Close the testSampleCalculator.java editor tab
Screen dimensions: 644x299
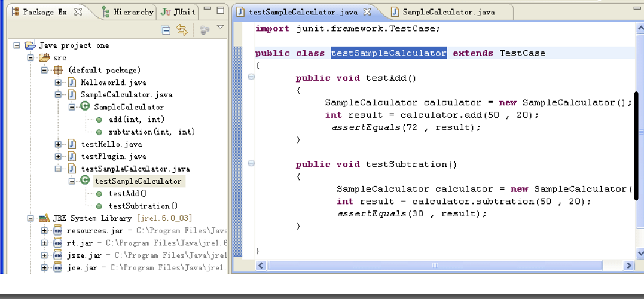367,11
